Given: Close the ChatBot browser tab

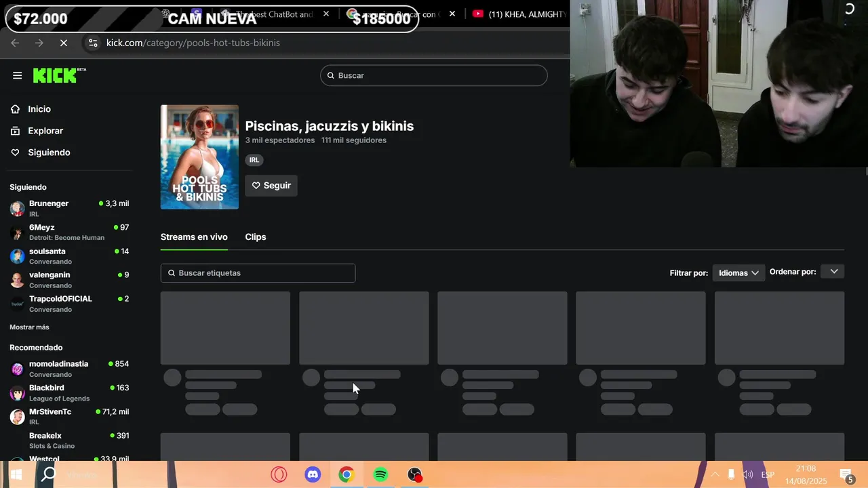Looking at the screenshot, I should pos(326,14).
